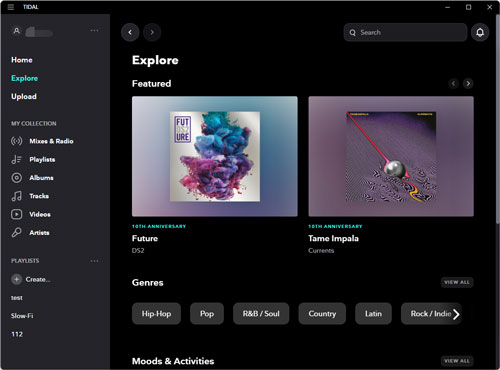Click the 'DS2' album subtitle
This screenshot has height=370, width=500.
pyautogui.click(x=138, y=250)
